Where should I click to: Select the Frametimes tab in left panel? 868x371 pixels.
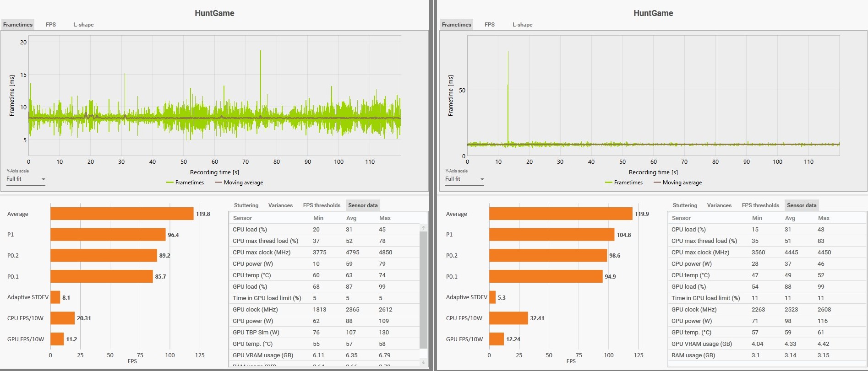18,25
